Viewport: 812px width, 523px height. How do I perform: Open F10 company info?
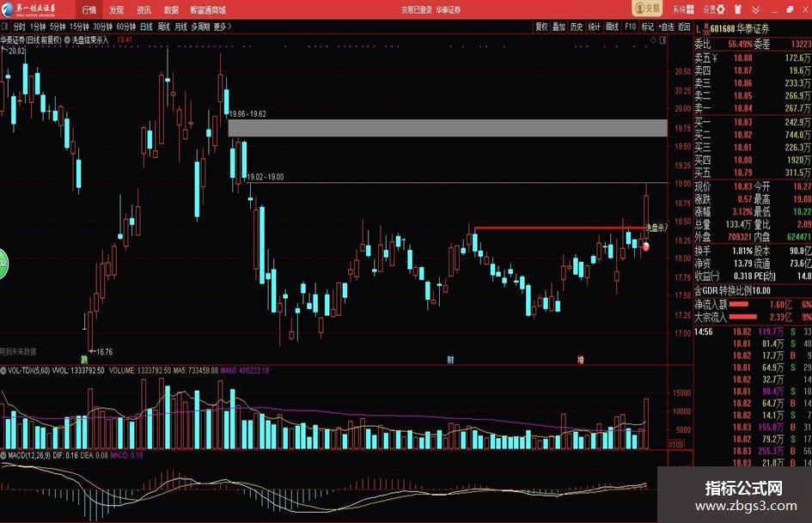coord(630,27)
